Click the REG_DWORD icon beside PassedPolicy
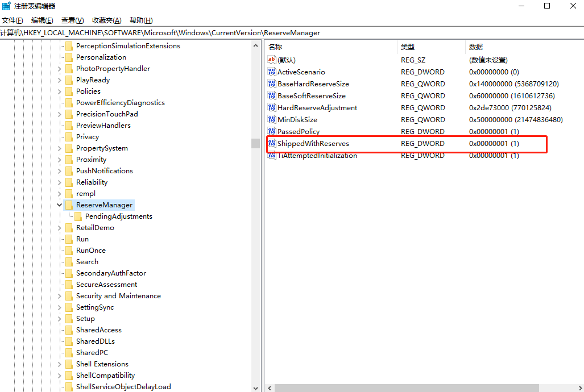 click(272, 131)
